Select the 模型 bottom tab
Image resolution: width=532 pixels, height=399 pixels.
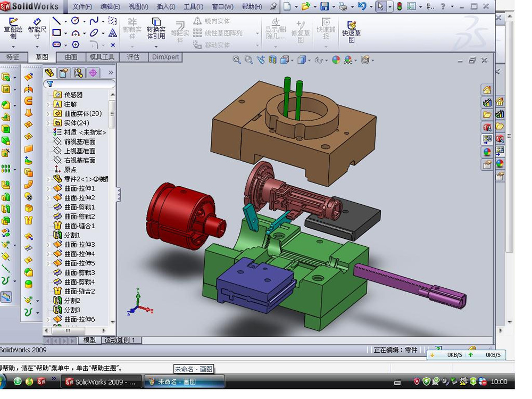coord(89,340)
